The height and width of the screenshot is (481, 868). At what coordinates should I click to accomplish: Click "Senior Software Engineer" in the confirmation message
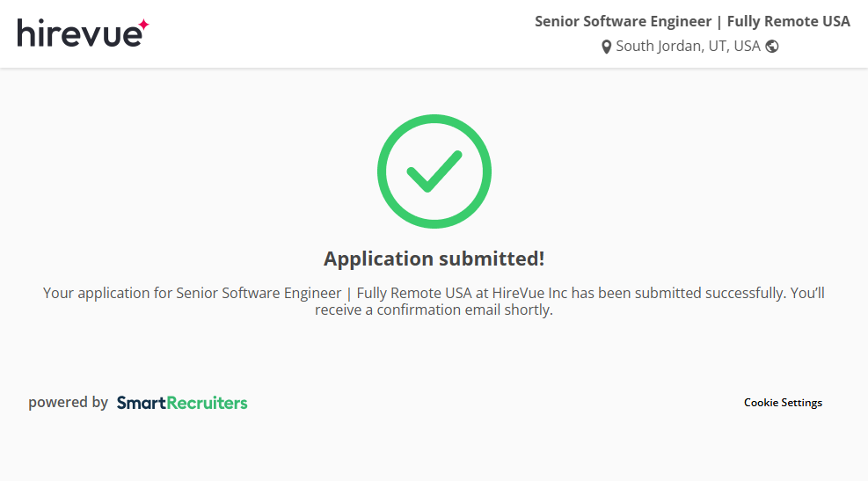tap(259, 293)
